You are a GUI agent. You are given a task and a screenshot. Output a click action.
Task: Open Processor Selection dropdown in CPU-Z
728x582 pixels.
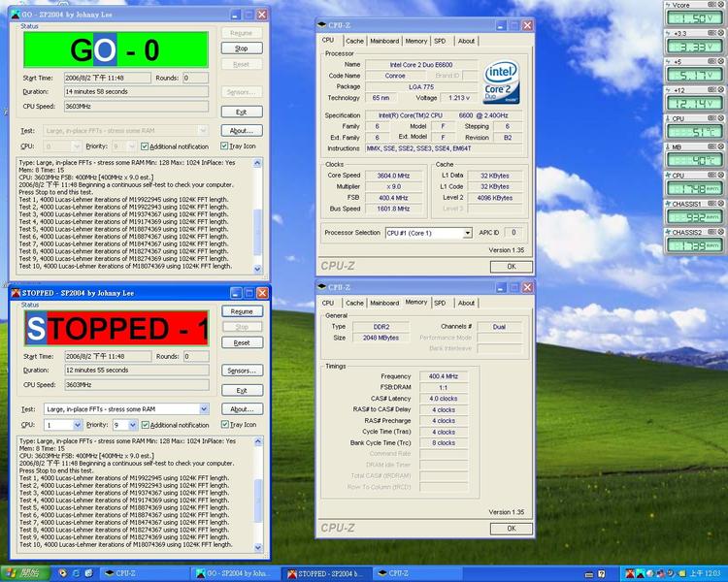[x=467, y=233]
